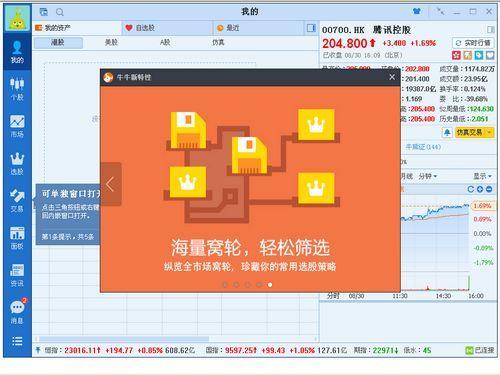Viewport: 500px width, 375px height.
Task: Click the 恒指 index value 23016.11
Action: click(x=82, y=350)
